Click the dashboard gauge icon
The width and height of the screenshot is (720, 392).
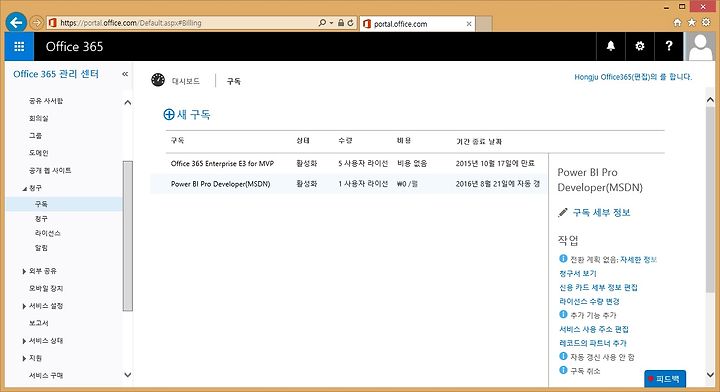tap(158, 80)
